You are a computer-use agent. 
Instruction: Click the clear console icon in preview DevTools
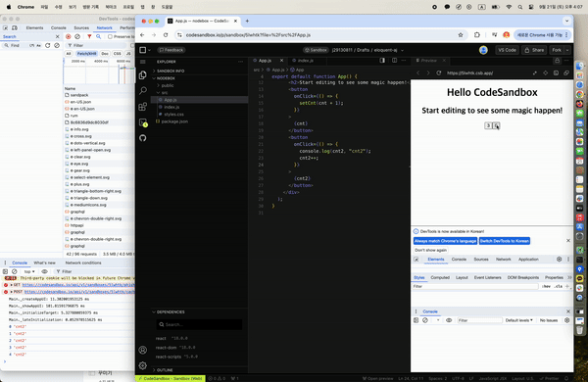(x=425, y=320)
